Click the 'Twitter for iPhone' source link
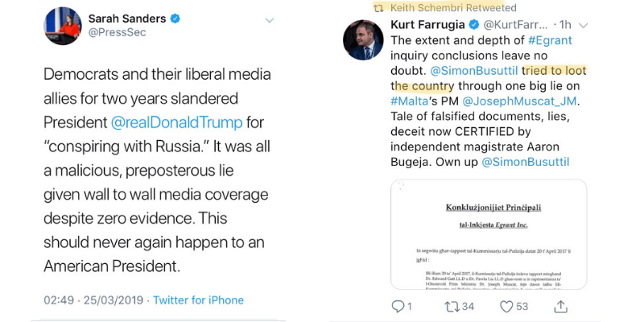This screenshot has width=644, height=322. click(198, 300)
